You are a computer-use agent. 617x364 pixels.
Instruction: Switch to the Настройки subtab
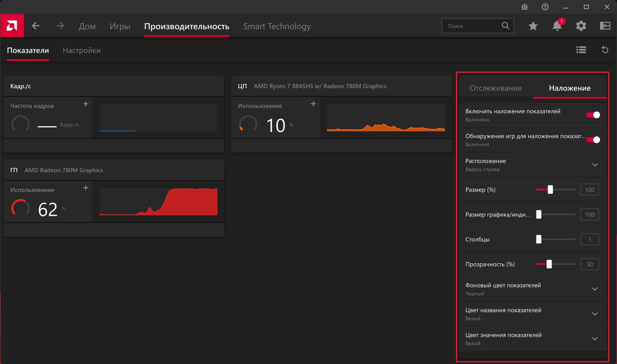click(x=82, y=50)
